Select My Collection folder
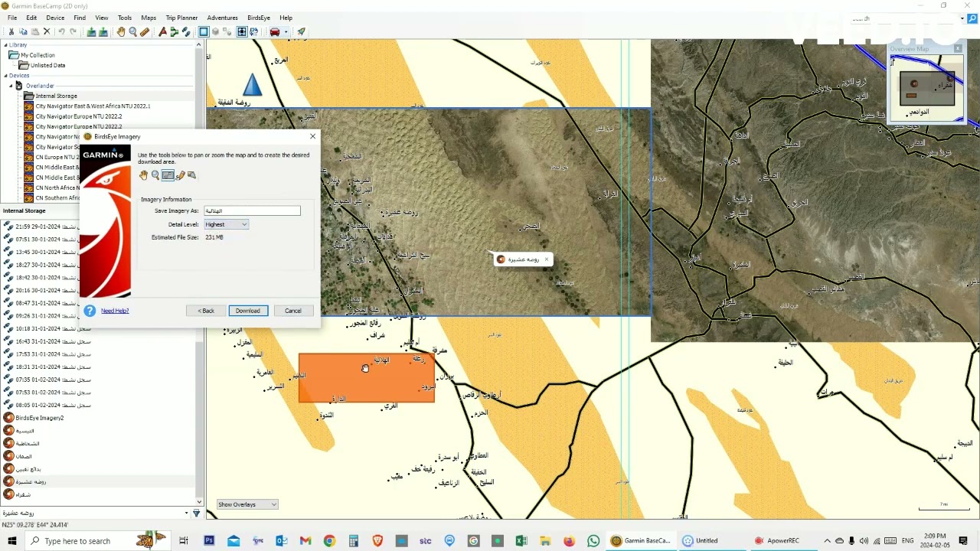Viewport: 980px width, 551px height. tap(38, 55)
